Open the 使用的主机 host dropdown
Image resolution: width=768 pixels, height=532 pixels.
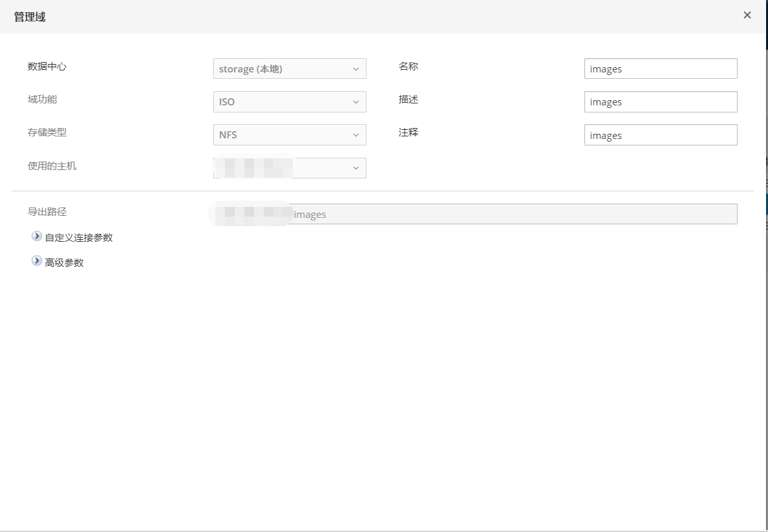pyautogui.click(x=290, y=168)
